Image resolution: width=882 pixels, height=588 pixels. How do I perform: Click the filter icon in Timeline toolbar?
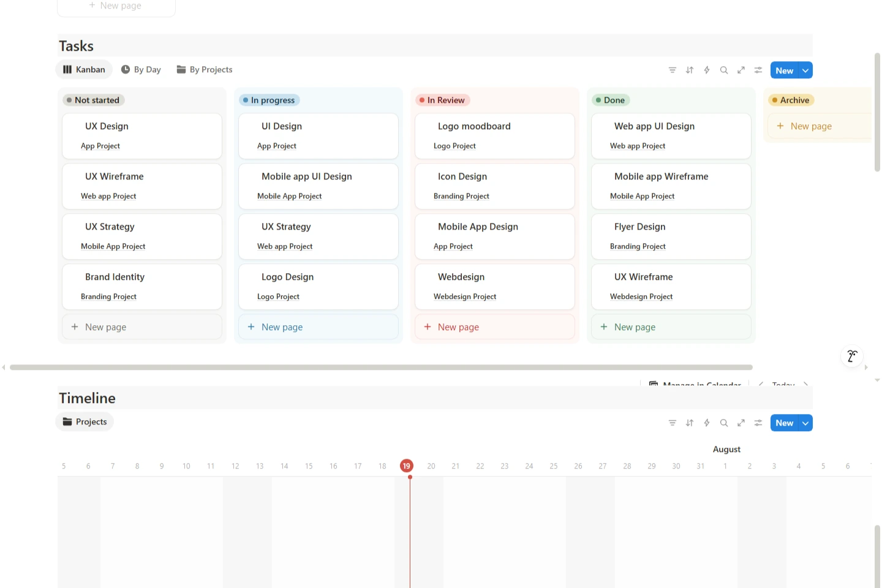tap(672, 423)
